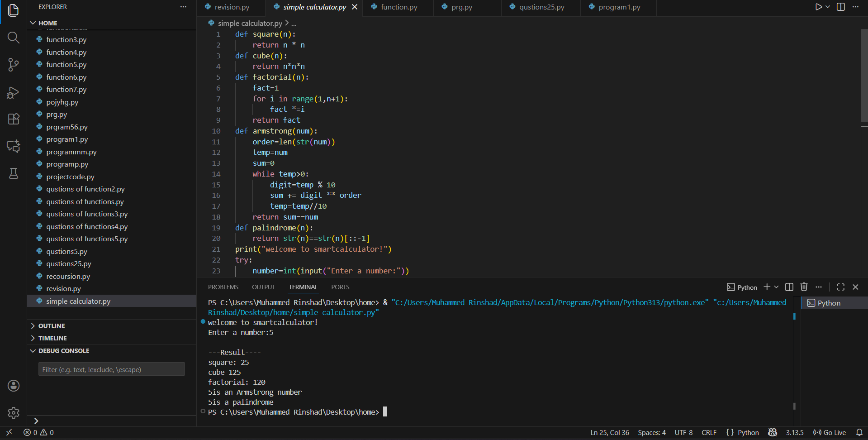Open the Accounts icon in activity bar
This screenshot has height=440, width=868.
(x=13, y=386)
